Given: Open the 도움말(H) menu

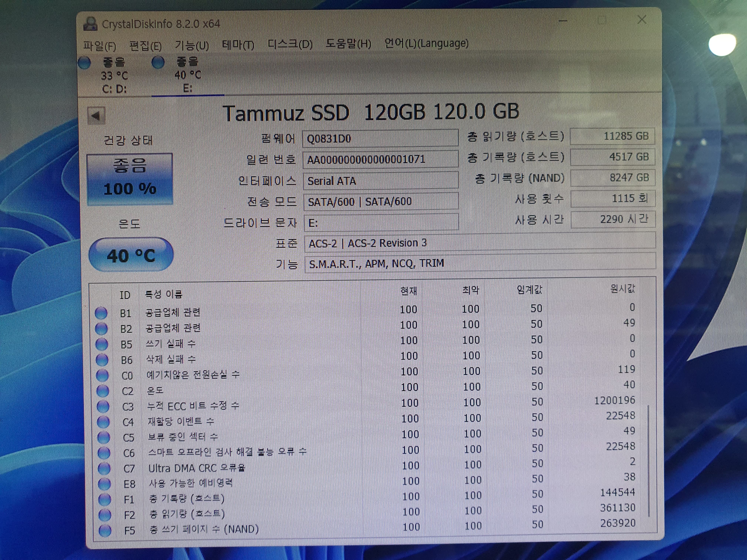Looking at the screenshot, I should pyautogui.click(x=348, y=44).
